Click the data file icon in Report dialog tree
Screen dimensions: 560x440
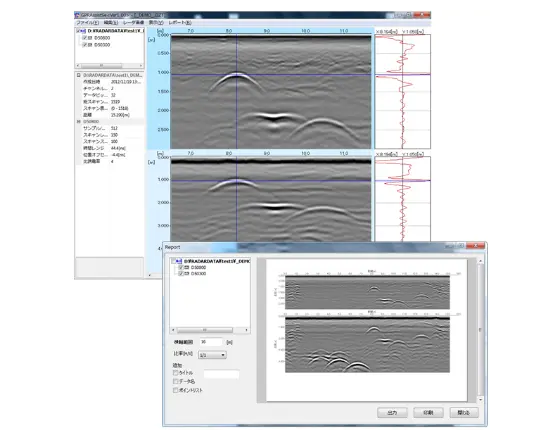pos(179,261)
